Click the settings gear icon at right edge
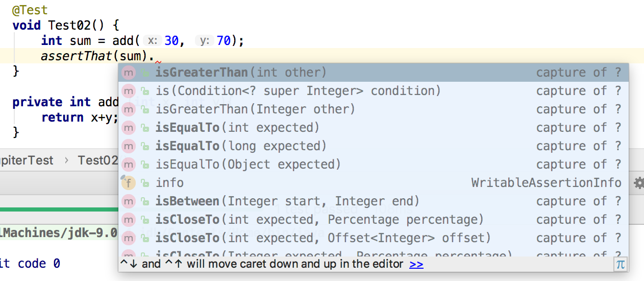Viewport: 644px width, 281px height. pos(639,183)
